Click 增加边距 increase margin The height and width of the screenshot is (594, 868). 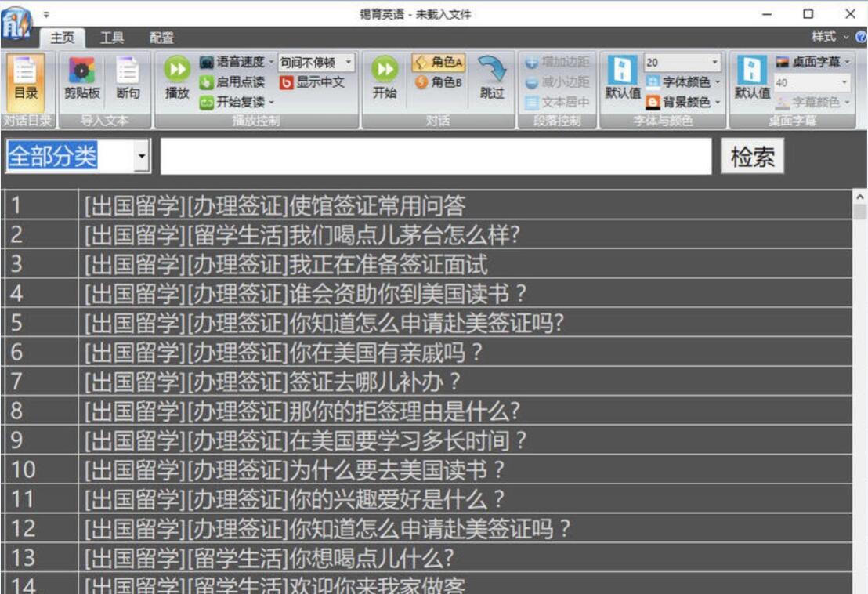point(557,62)
